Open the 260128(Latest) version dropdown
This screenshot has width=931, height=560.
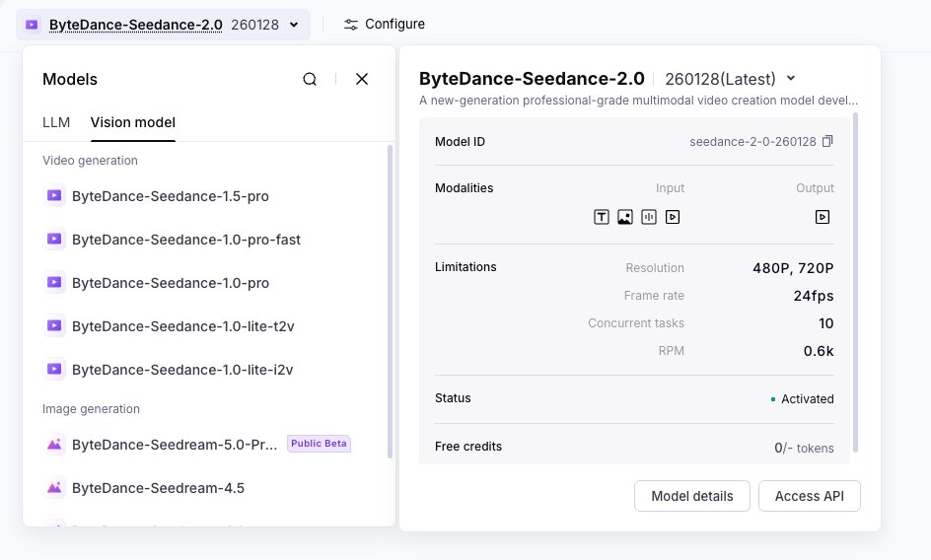coord(731,79)
